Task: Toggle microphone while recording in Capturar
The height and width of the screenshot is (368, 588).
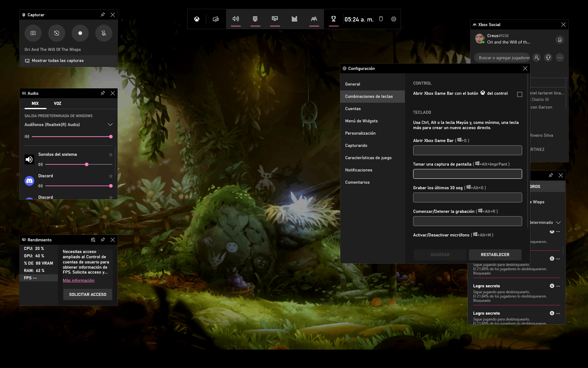Action: pos(104,33)
